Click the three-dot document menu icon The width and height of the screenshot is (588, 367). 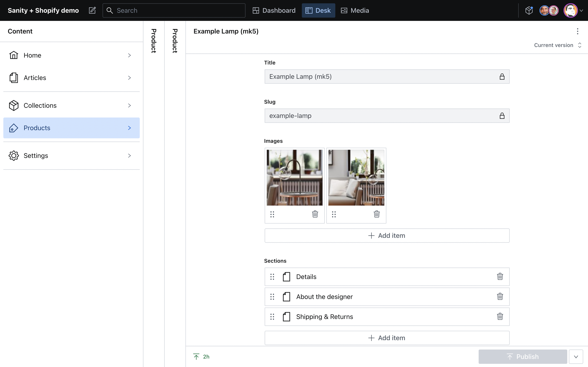(578, 31)
